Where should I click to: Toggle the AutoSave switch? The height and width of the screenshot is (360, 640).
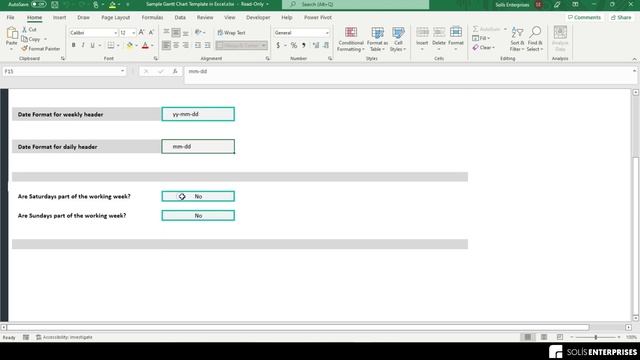pyautogui.click(x=38, y=4)
